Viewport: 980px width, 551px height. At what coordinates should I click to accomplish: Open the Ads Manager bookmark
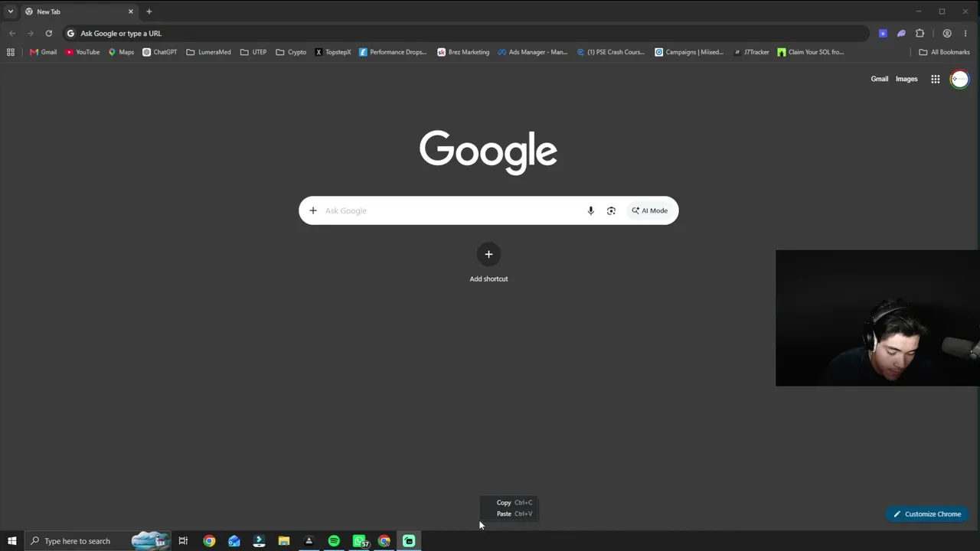click(x=533, y=52)
